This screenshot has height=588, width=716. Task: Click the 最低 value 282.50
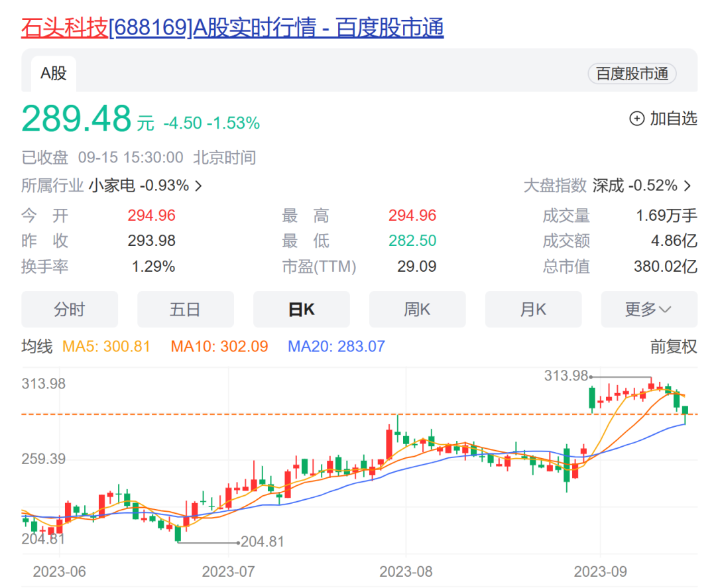412,241
